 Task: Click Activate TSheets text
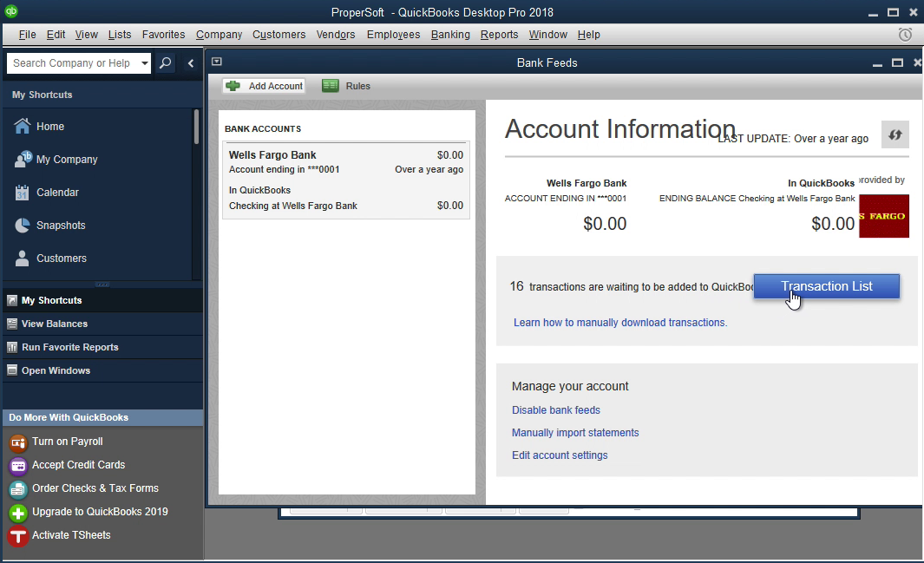coord(71,535)
